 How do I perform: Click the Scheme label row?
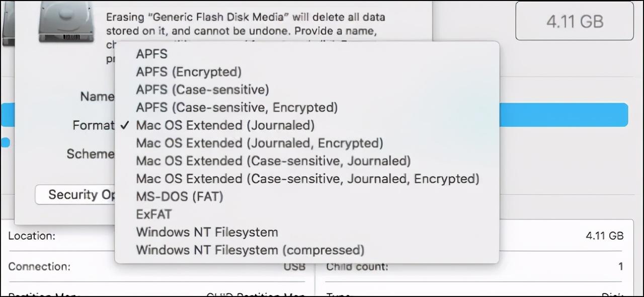point(91,154)
